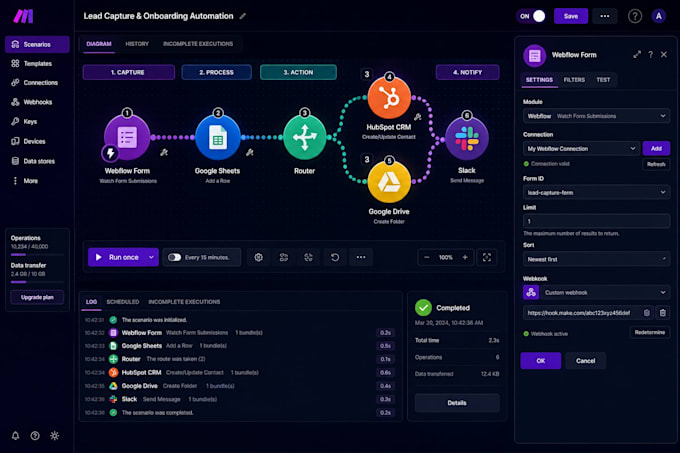Switch to the HISTORY tab
The width and height of the screenshot is (680, 453).
(137, 44)
